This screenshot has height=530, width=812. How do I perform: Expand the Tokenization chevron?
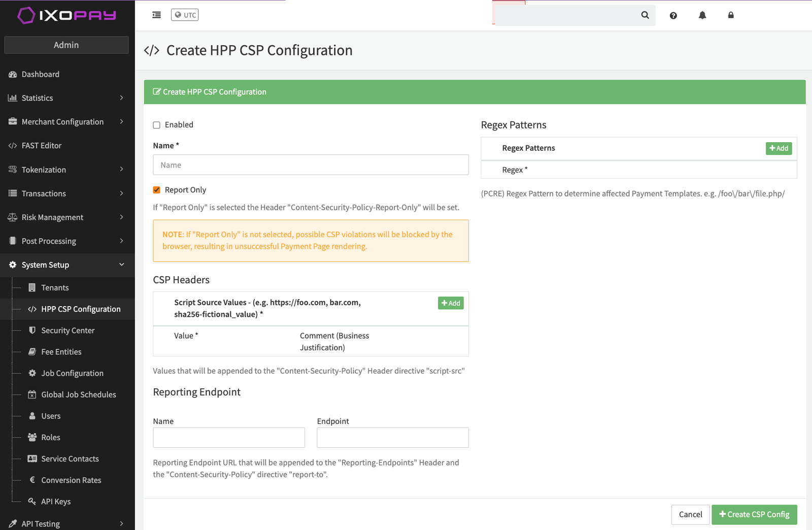tap(121, 169)
